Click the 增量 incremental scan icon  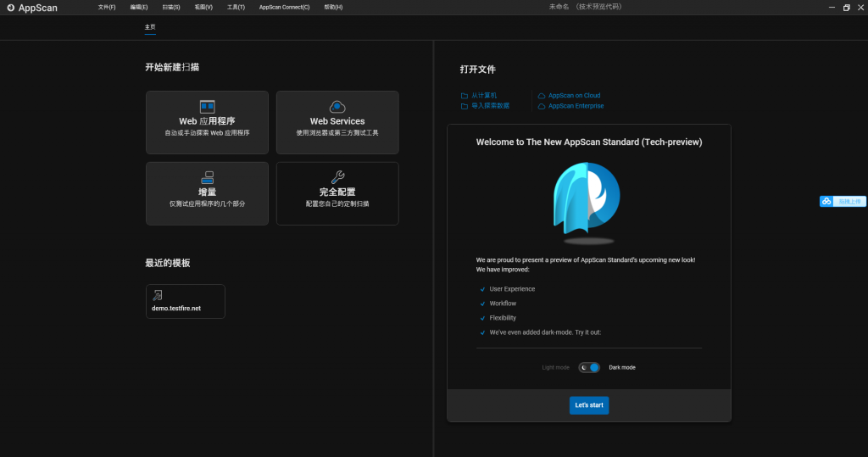point(207,177)
